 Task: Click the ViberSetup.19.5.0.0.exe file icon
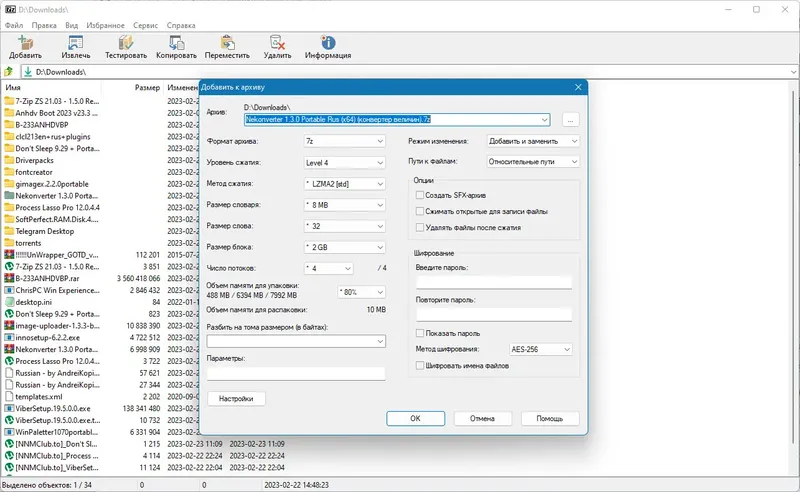(9, 408)
